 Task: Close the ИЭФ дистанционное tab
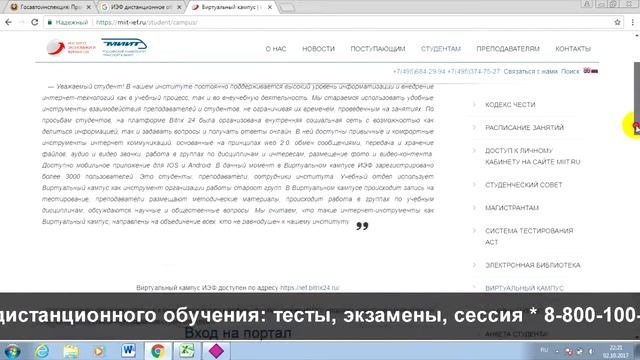pos(179,7)
